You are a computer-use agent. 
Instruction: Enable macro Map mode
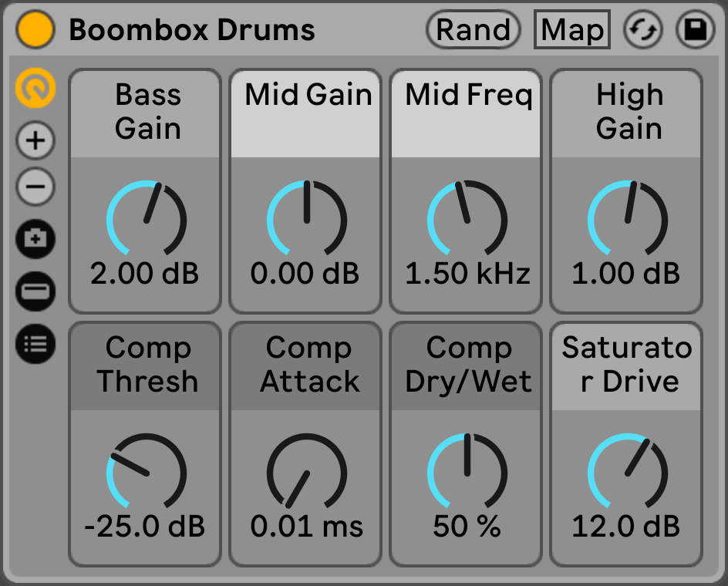(x=571, y=29)
